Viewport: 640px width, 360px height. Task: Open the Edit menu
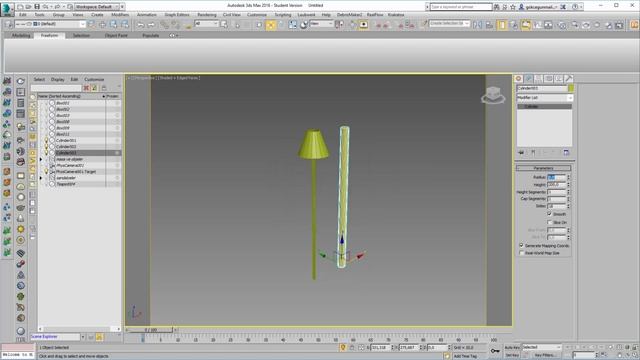pyautogui.click(x=23, y=15)
